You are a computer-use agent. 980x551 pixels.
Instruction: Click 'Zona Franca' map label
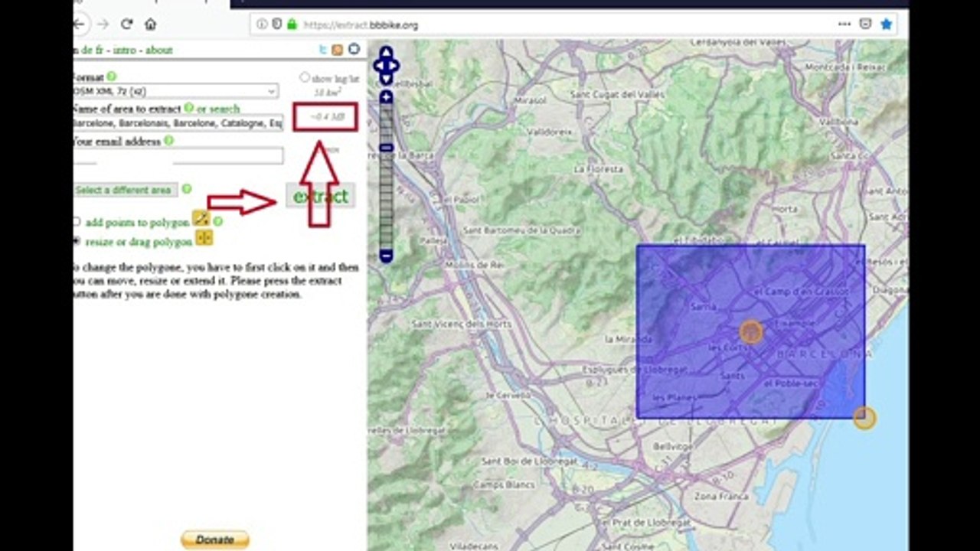(721, 496)
